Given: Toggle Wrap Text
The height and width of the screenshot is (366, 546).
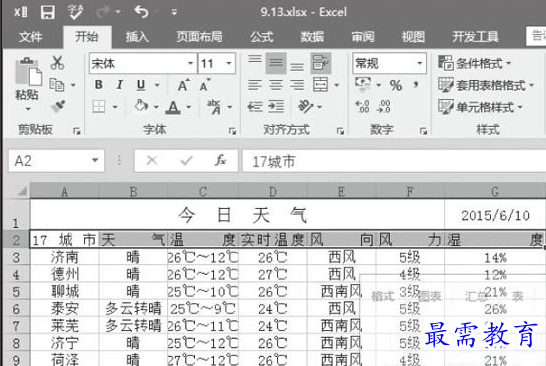Looking at the screenshot, I should point(321,63).
